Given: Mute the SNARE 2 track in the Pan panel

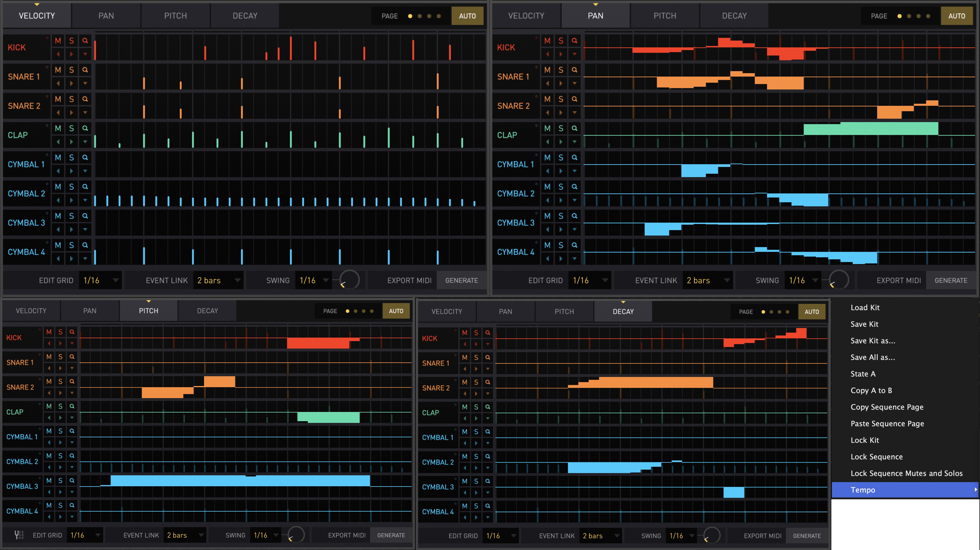Looking at the screenshot, I should [547, 99].
